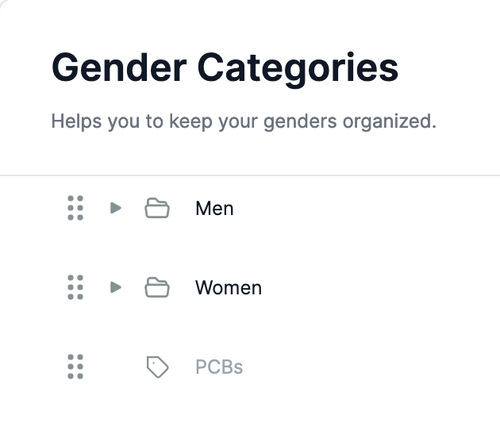Click the folder icon next to Men
Viewport: 500px width, 438px height.
coord(157,208)
